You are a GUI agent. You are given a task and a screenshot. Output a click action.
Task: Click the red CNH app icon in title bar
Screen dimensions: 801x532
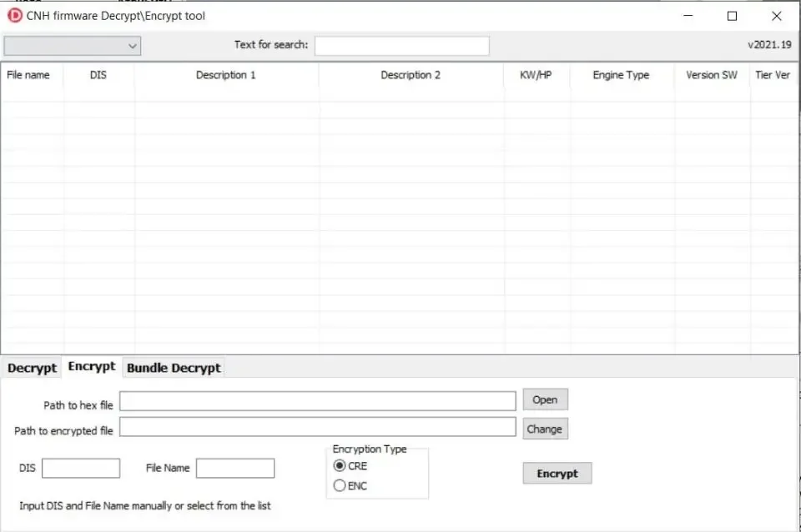[15, 16]
